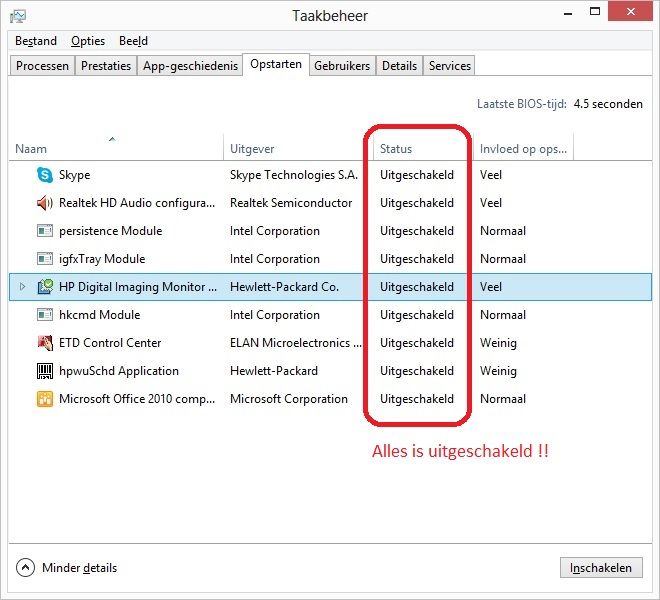This screenshot has height=600, width=660.
Task: Click publisher ELAN Microelectronics
Action: click(295, 343)
